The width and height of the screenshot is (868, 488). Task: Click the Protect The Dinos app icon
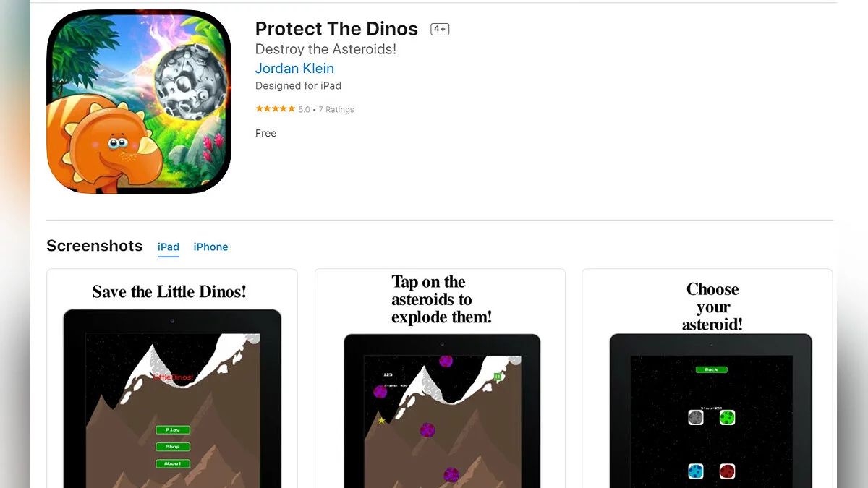139,102
